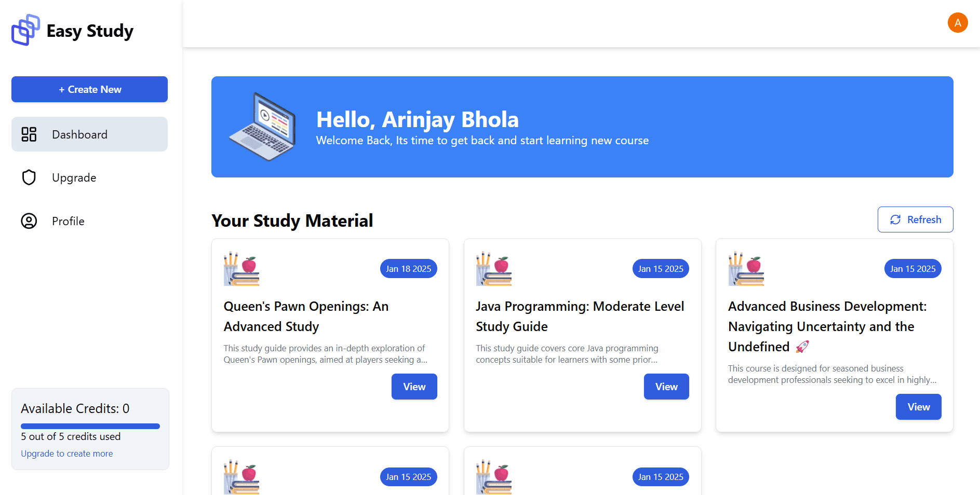Click the Jan 18 2025 date badge
This screenshot has height=495, width=980.
pos(408,269)
